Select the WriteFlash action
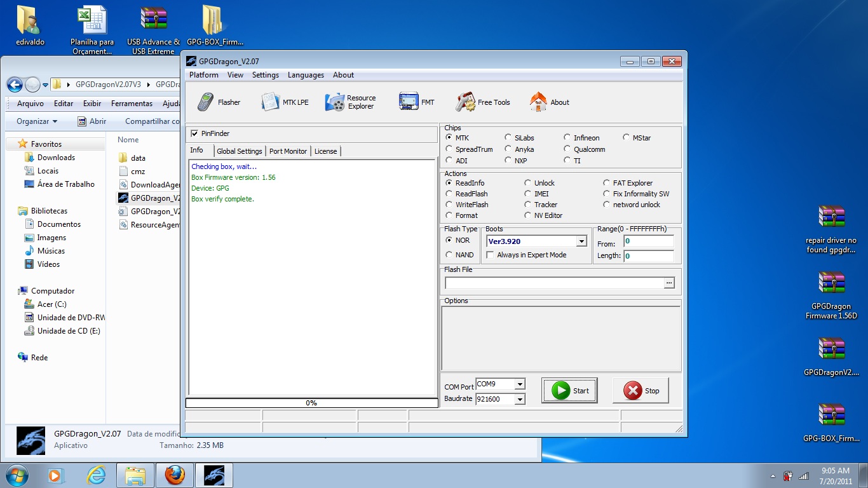This screenshot has width=868, height=488. click(449, 205)
